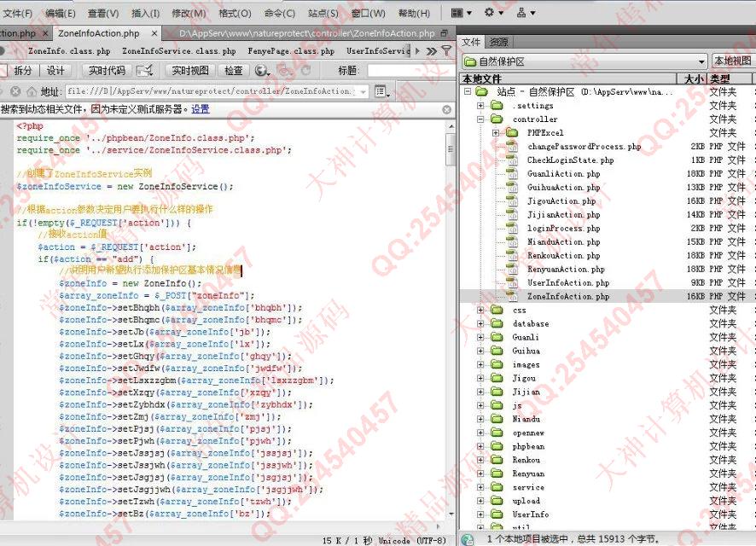Viewport: 756px width, 546px height.
Task: Open related file ZoneInfoService.class.php
Action: (x=179, y=50)
